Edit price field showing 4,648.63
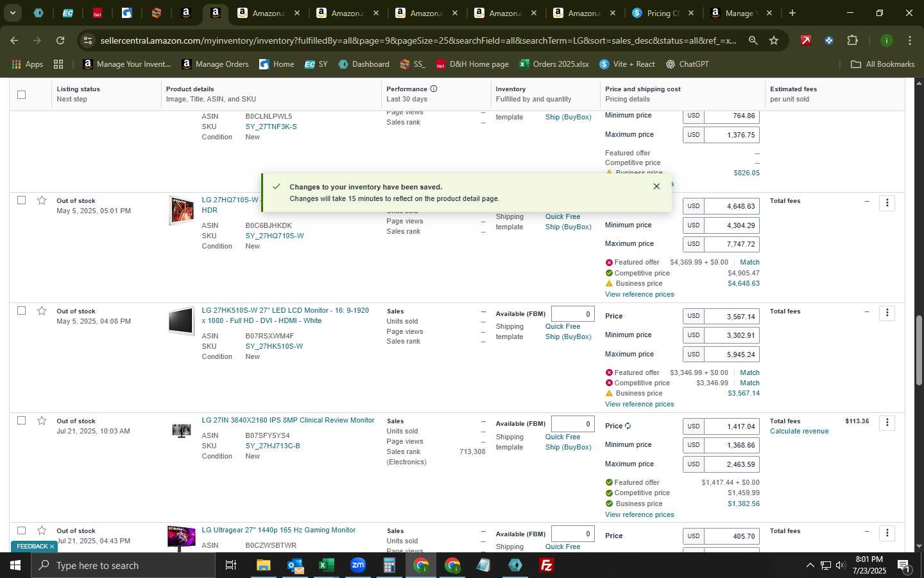This screenshot has height=578, width=924. [732, 206]
